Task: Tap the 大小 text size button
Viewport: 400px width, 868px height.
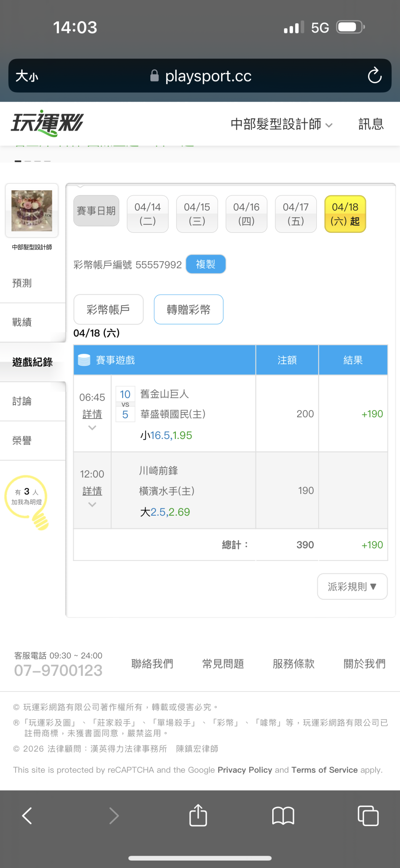Action: 27,76
